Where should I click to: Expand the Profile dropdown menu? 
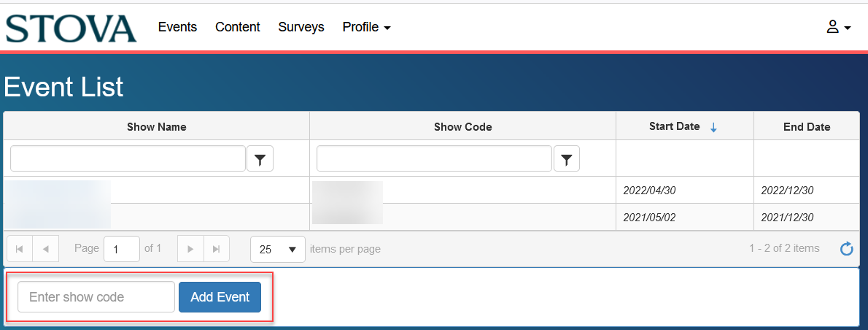(x=366, y=26)
